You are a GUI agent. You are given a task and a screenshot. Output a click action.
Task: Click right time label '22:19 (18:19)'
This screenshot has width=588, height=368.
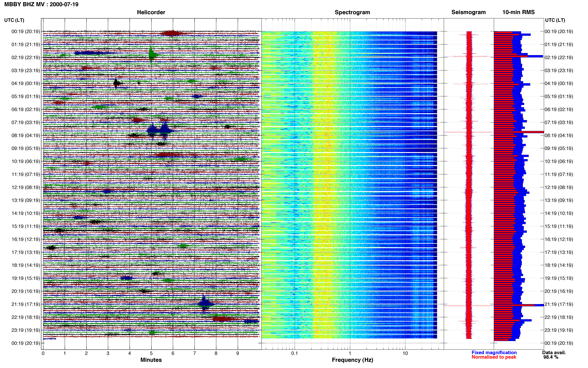click(559, 317)
